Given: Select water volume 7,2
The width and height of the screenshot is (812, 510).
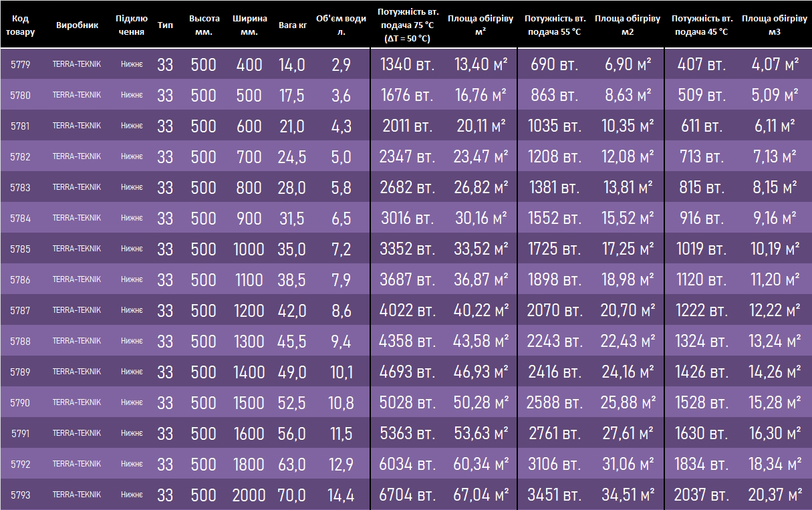Looking at the screenshot, I should 341,249.
